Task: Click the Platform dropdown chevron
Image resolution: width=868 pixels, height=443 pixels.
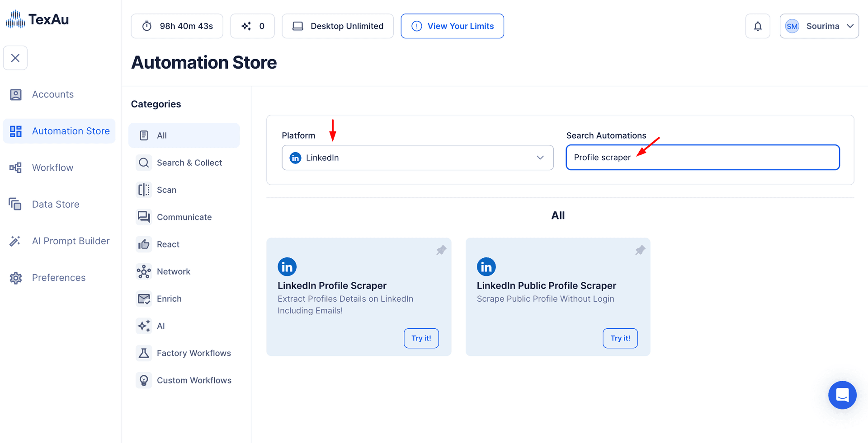Action: [540, 158]
